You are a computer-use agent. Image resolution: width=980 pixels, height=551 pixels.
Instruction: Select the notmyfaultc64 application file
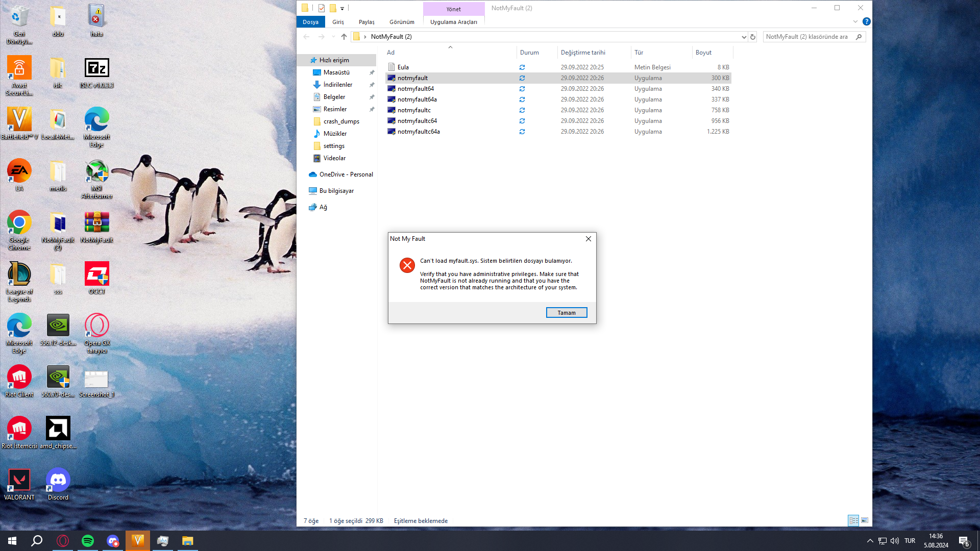tap(417, 121)
